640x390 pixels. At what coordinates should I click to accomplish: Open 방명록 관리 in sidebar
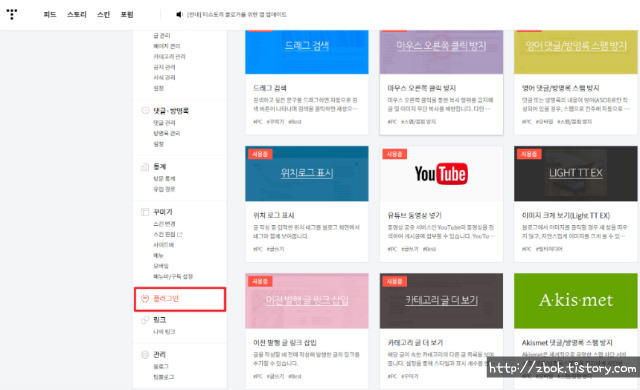(167, 133)
